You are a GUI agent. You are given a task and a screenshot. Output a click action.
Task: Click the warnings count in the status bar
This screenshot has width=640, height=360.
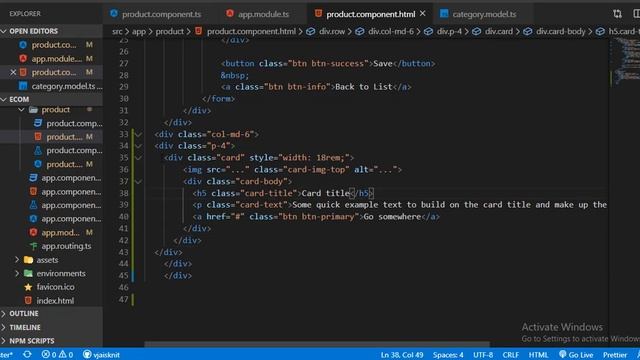tap(66, 354)
